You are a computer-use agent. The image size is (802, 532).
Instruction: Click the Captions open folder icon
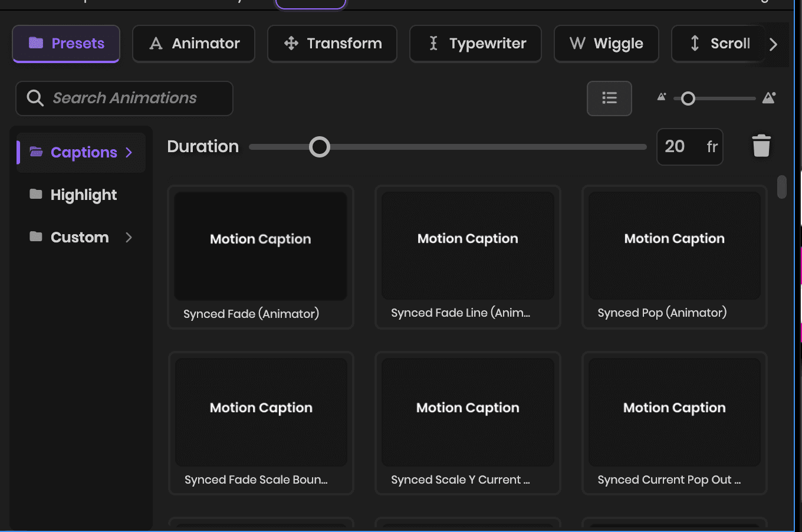tap(36, 152)
